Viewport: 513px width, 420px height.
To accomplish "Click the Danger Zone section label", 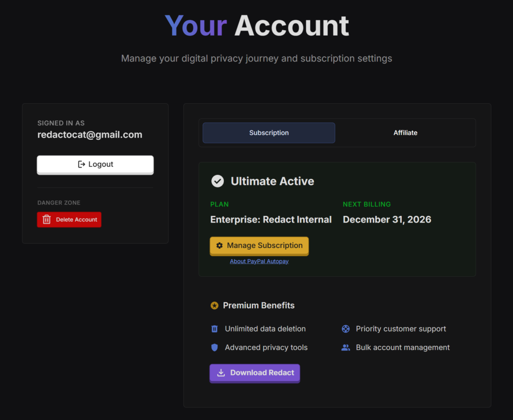I will pyautogui.click(x=59, y=203).
